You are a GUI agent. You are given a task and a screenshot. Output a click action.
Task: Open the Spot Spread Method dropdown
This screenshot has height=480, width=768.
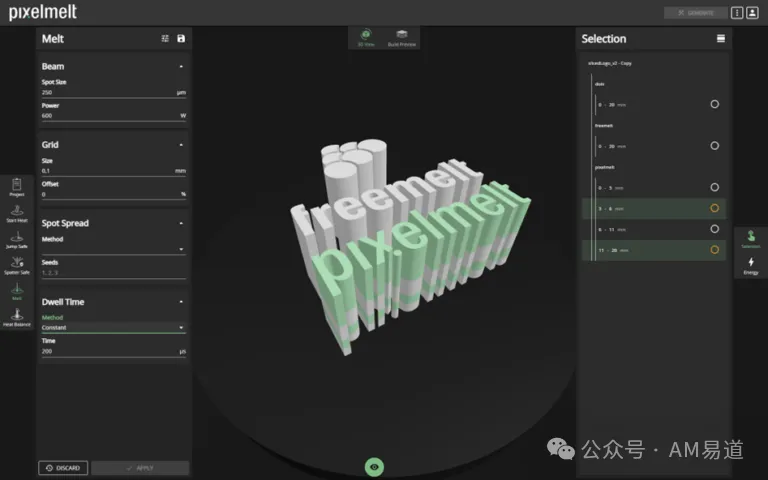[114, 249]
